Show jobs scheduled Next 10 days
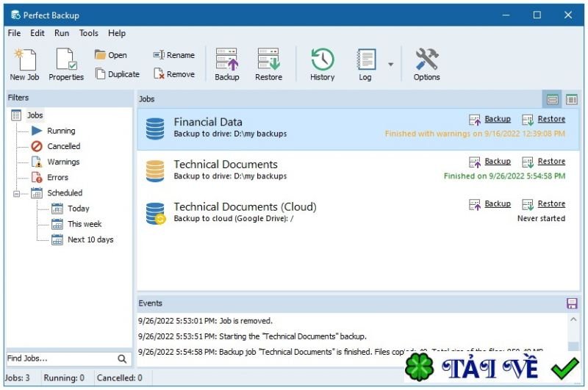This screenshot has width=588, height=390. [90, 239]
